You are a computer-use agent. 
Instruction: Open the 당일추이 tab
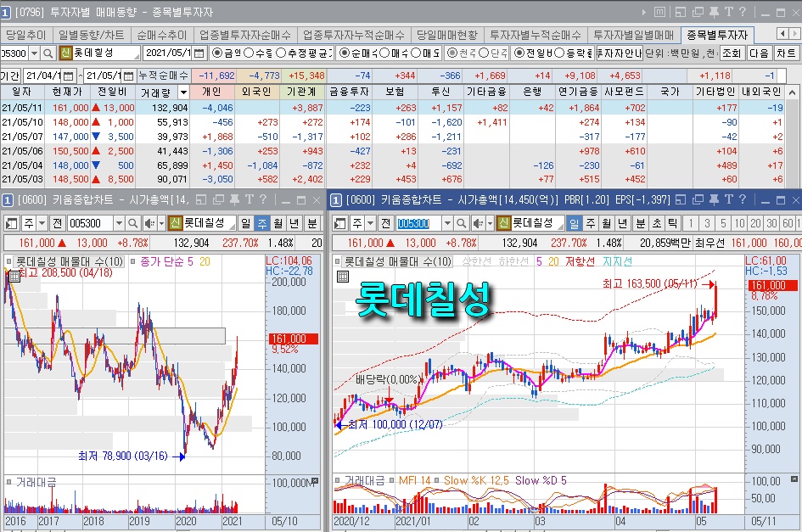(25, 35)
